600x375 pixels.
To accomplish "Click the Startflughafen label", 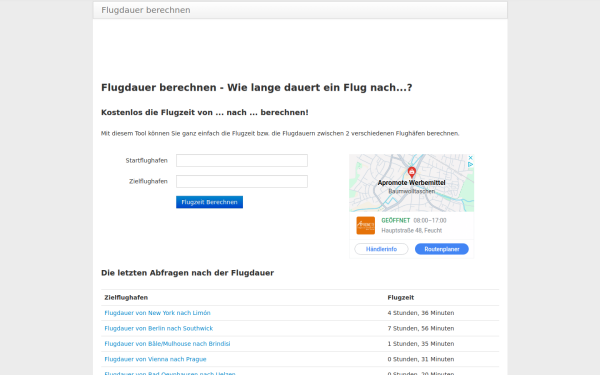I will [147, 160].
